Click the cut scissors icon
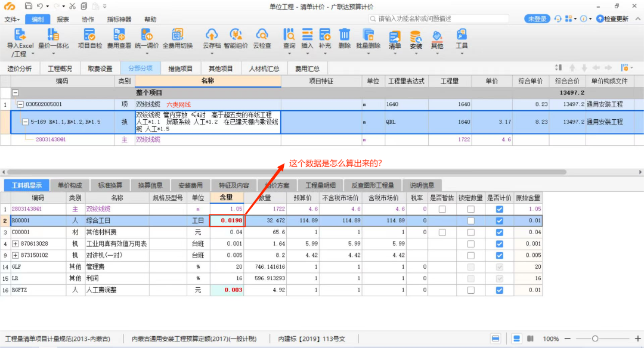The height and width of the screenshot is (348, 644). point(72,6)
